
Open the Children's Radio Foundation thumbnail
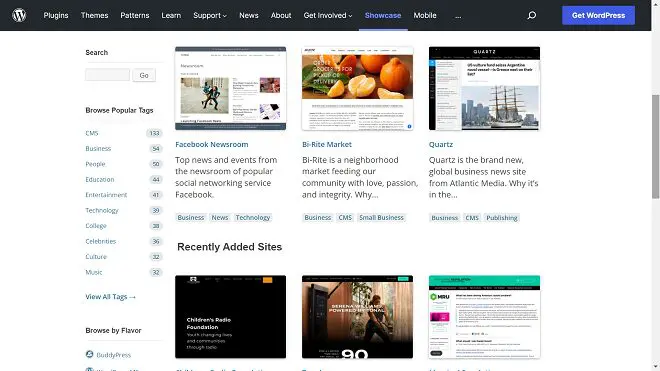(x=230, y=317)
